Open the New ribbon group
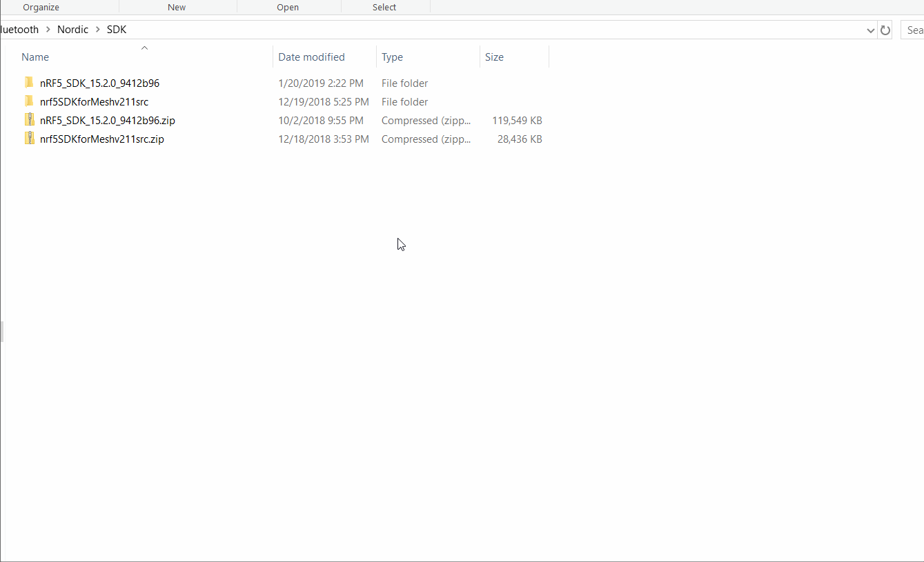Image resolution: width=924 pixels, height=562 pixels. 177,8
